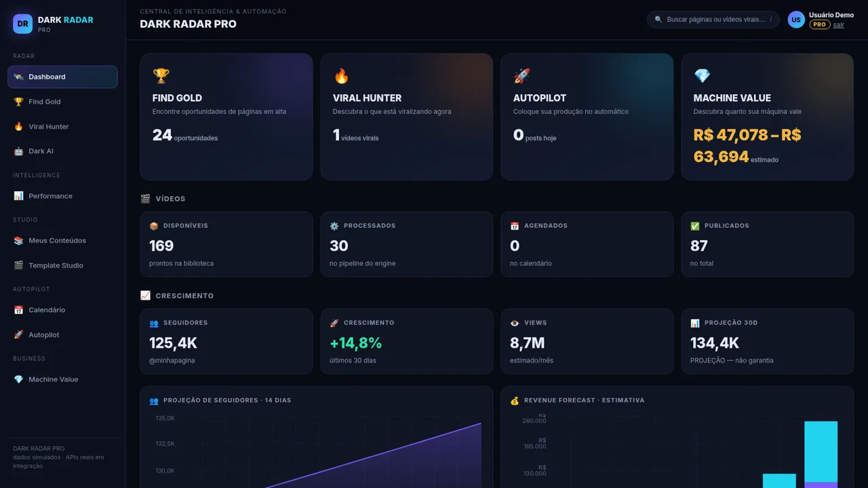Image resolution: width=868 pixels, height=488 pixels.
Task: Open the VIRAL HUNTER card title
Action: coord(367,98)
